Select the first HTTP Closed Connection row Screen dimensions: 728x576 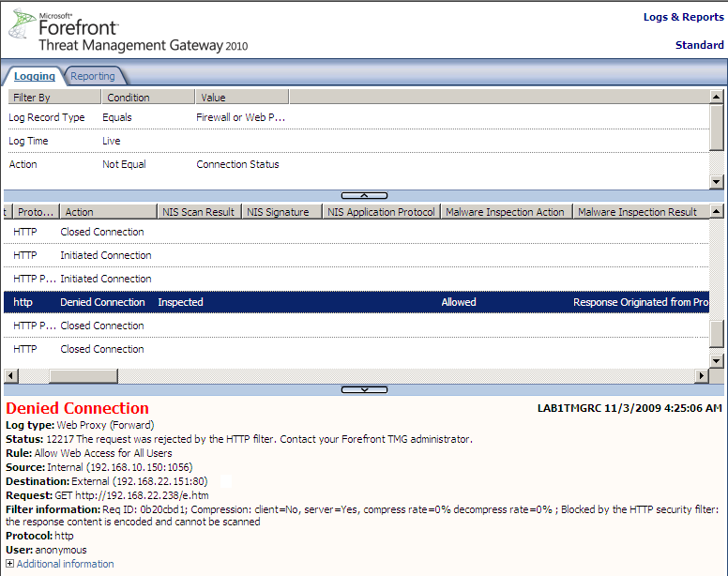pyautogui.click(x=356, y=232)
